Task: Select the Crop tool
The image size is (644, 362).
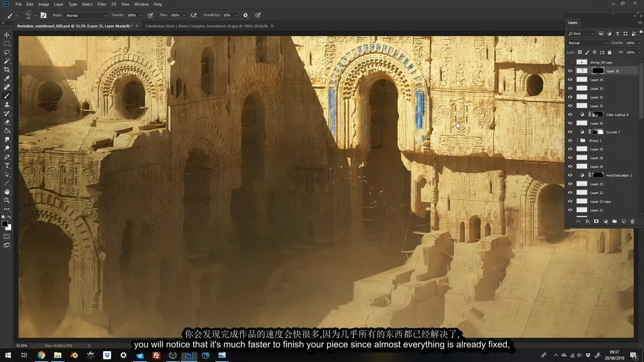Action: (7, 70)
